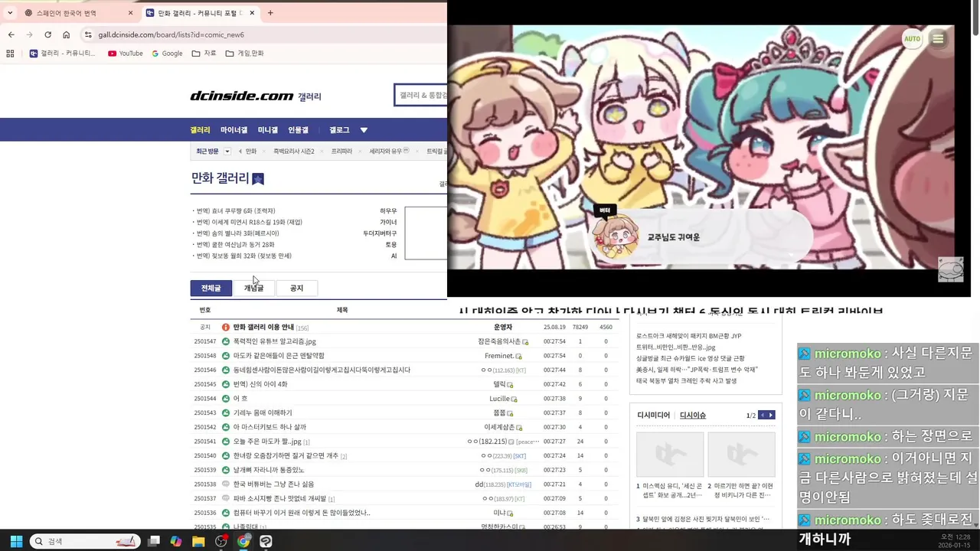Click the browser back arrow

[11, 34]
